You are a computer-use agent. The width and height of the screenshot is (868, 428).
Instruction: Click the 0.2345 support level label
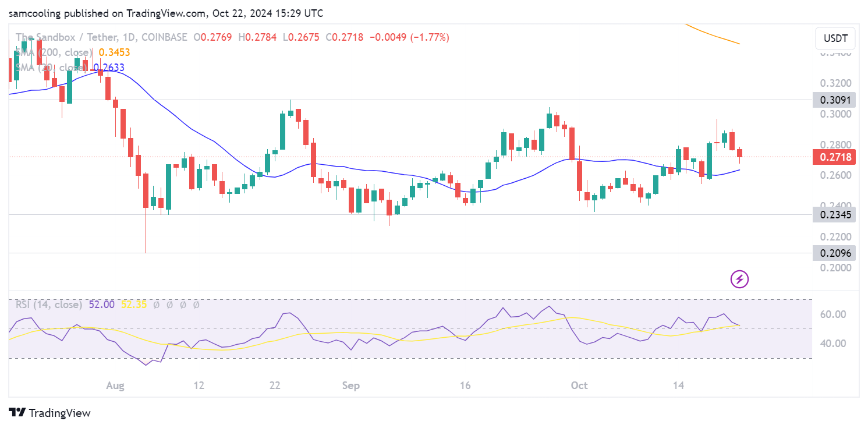click(x=835, y=214)
